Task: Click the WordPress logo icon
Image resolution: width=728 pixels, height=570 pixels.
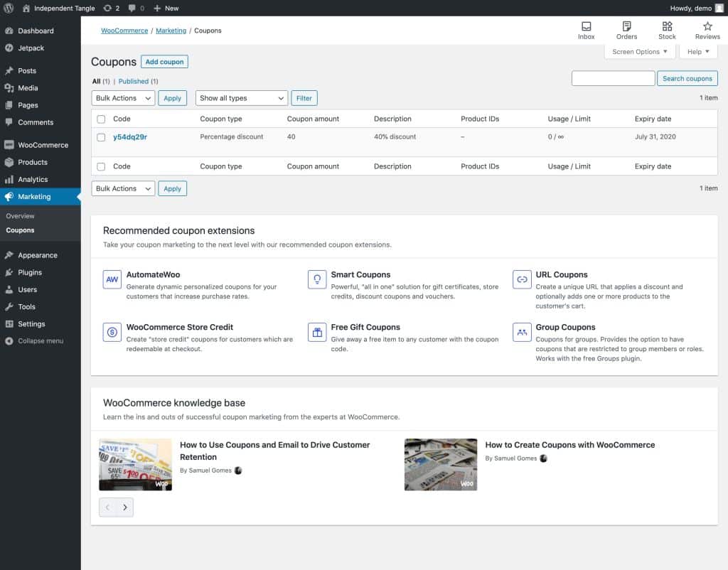Action: pos(9,8)
